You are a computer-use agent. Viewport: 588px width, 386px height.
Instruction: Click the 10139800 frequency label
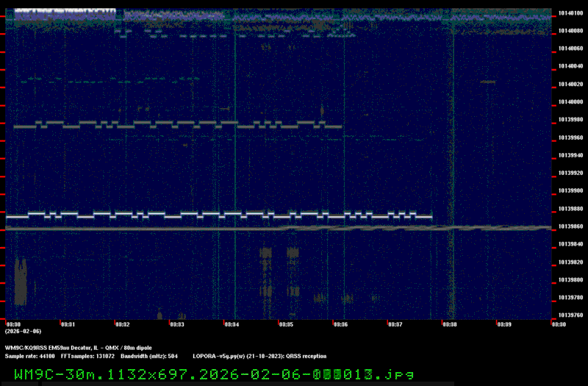570,280
